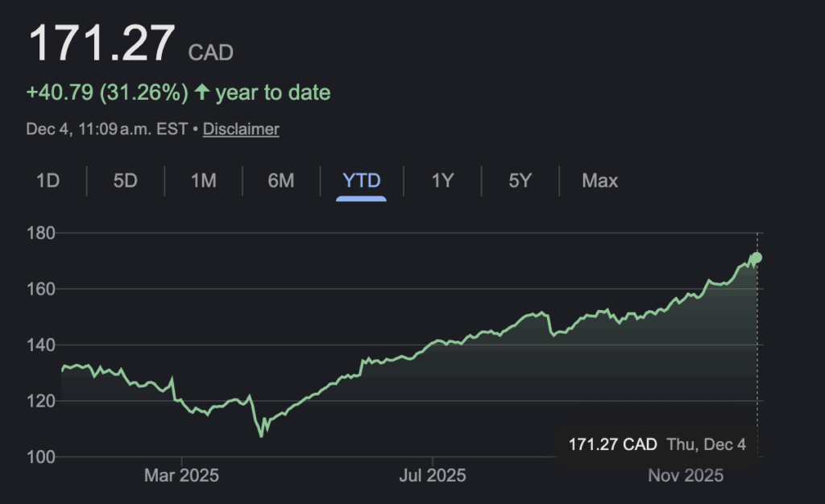Image resolution: width=825 pixels, height=504 pixels.
Task: Click the large 171.27 price figure
Action: click(x=102, y=43)
